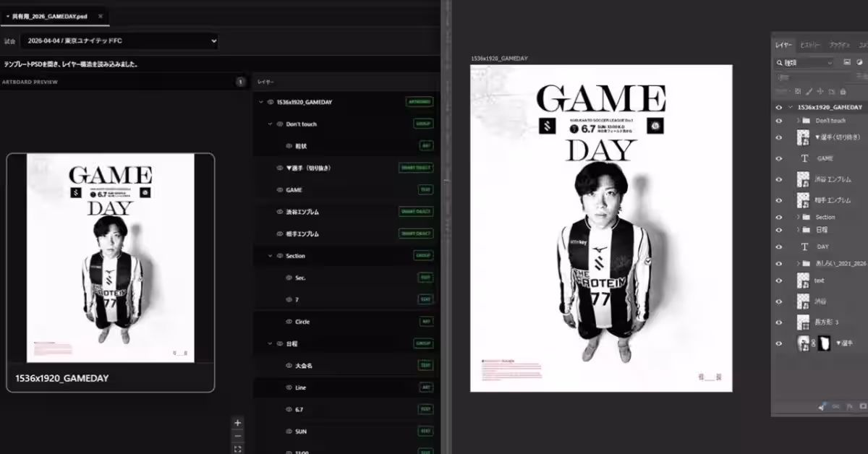Toggle visibility of Circle layer in left panel
The image size is (868, 454).
[x=288, y=322]
